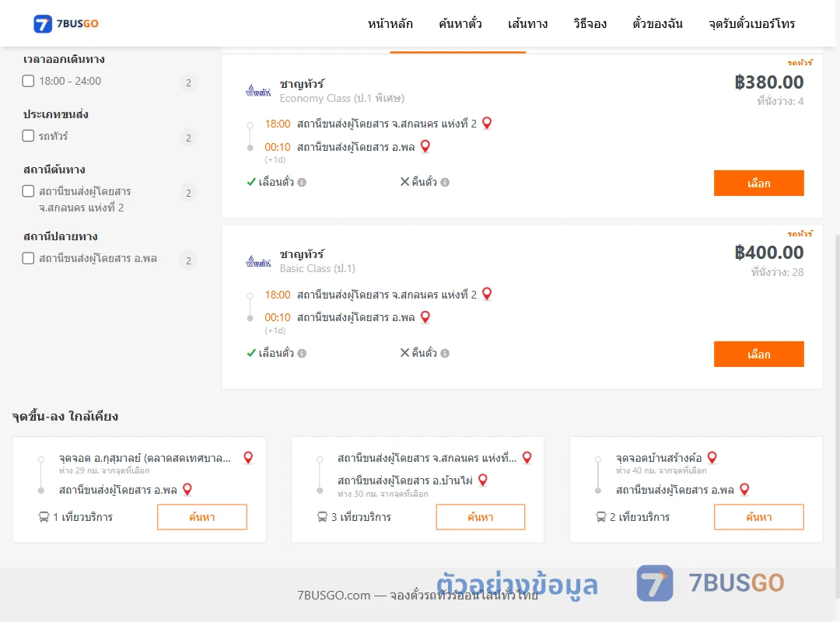Click Economy Class (ป.1 พิเศษ) label
840x622 pixels.
[341, 98]
